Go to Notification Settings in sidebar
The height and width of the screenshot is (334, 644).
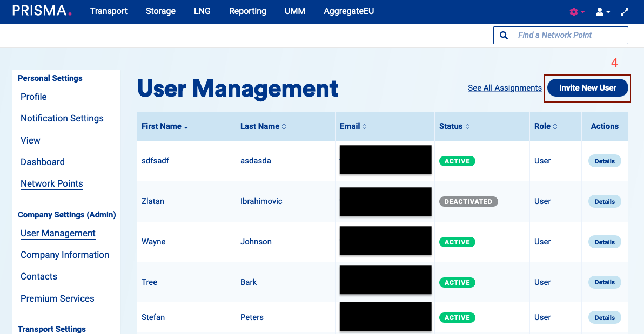62,118
